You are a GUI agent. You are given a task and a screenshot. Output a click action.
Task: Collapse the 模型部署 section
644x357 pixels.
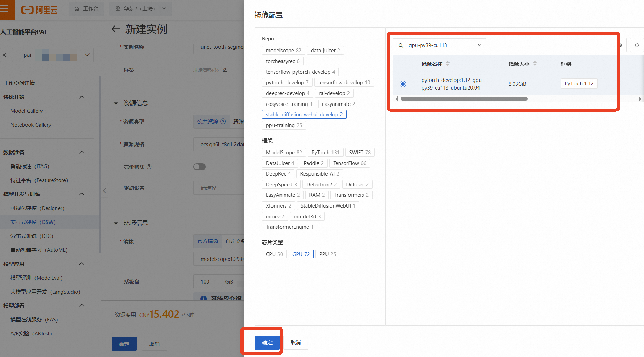click(x=82, y=306)
